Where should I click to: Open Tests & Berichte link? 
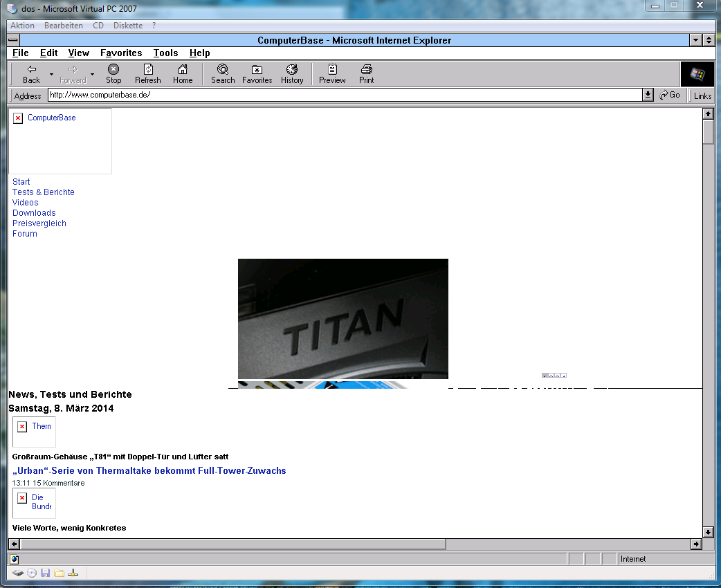(x=43, y=192)
